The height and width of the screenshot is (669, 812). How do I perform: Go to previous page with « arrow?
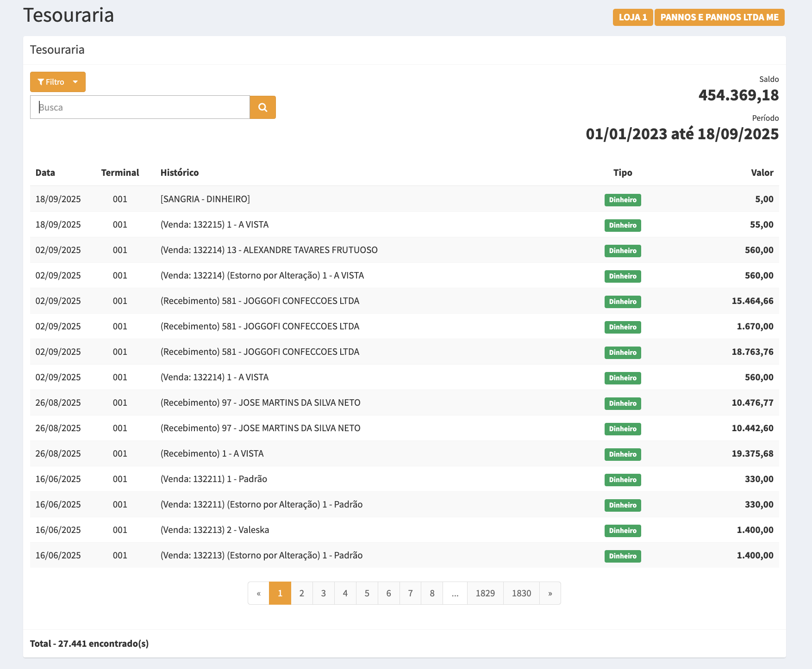pos(258,593)
